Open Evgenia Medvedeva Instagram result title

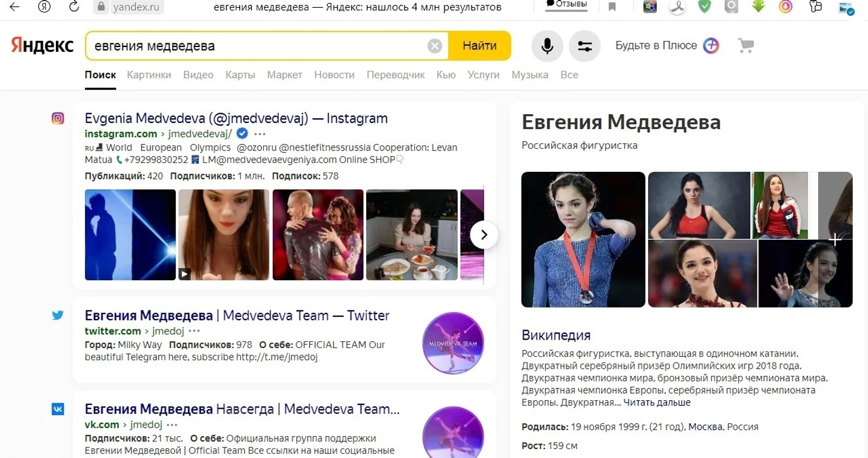tap(236, 118)
